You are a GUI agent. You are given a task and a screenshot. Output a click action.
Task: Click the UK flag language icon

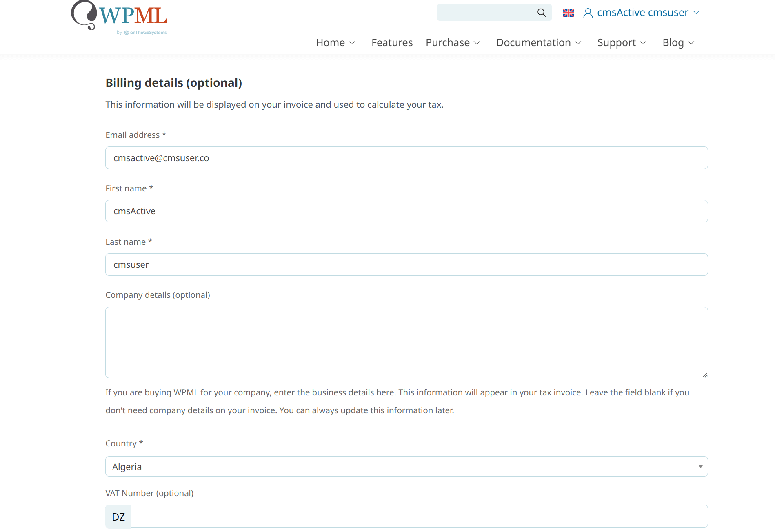(568, 13)
